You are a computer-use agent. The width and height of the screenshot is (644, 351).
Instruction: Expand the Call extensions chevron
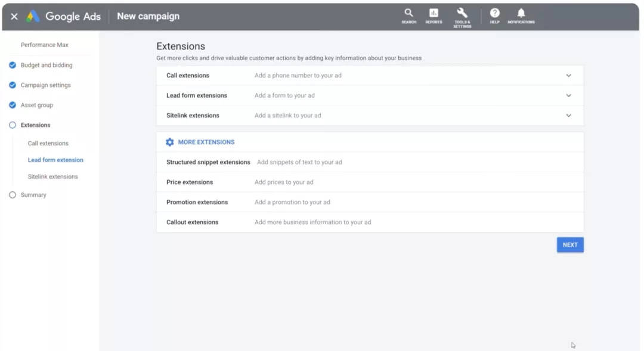tap(568, 76)
